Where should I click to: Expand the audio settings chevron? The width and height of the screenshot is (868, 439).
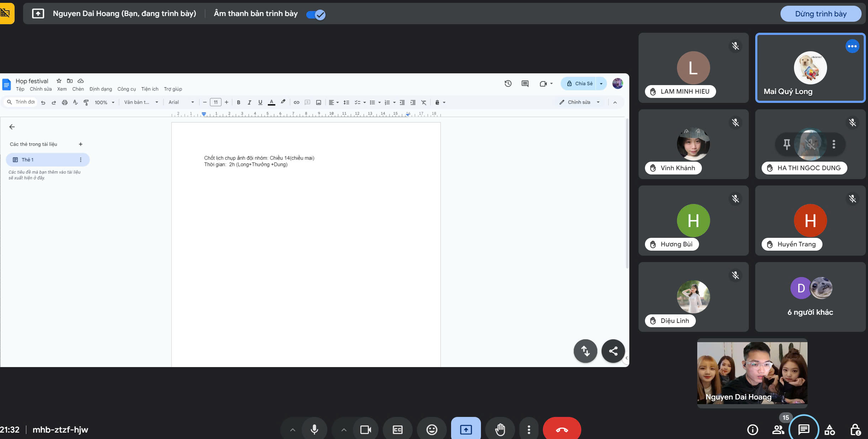pyautogui.click(x=292, y=429)
